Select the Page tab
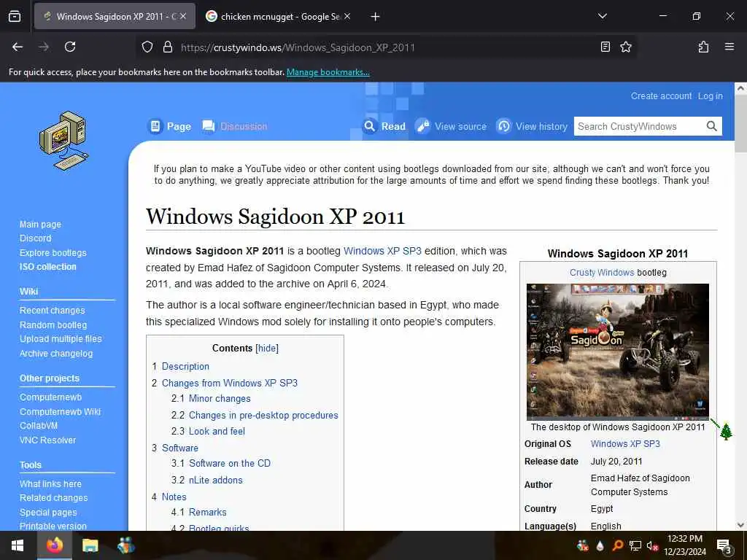 click(x=169, y=126)
